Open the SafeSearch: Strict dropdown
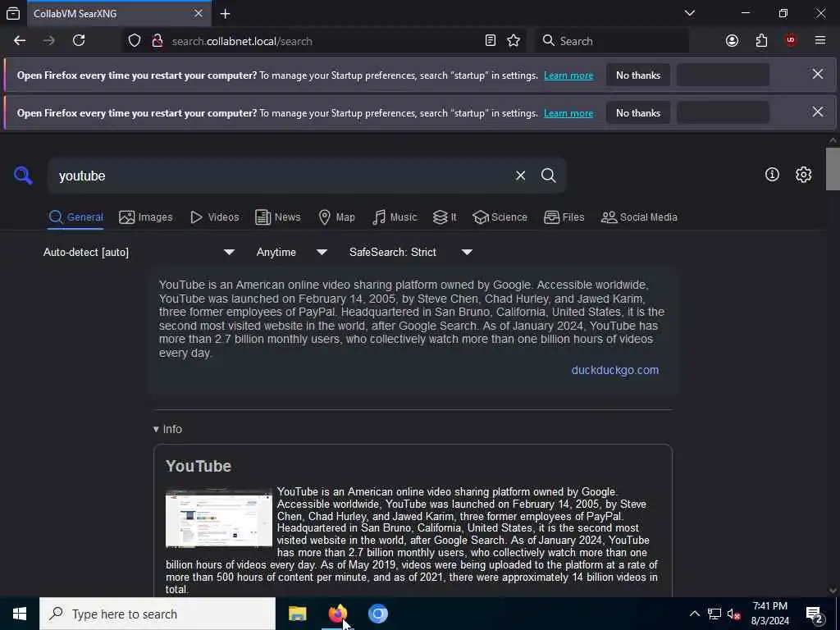 point(410,253)
